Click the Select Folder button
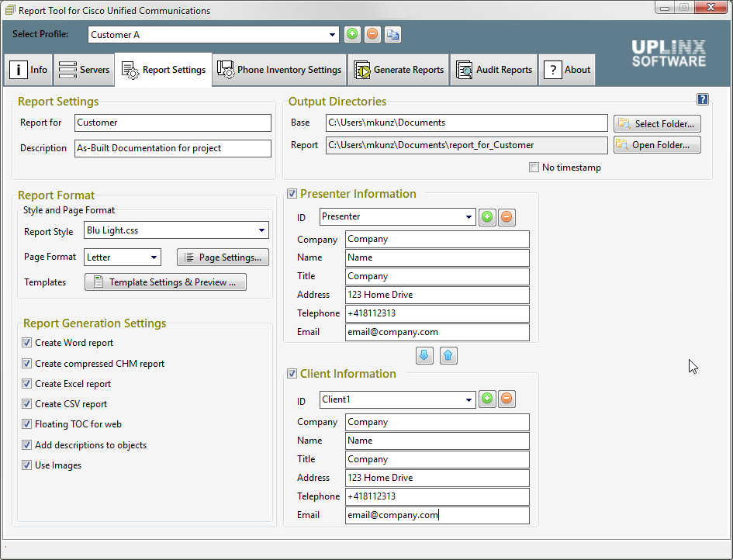Viewport: 733px width, 560px height. pos(657,124)
